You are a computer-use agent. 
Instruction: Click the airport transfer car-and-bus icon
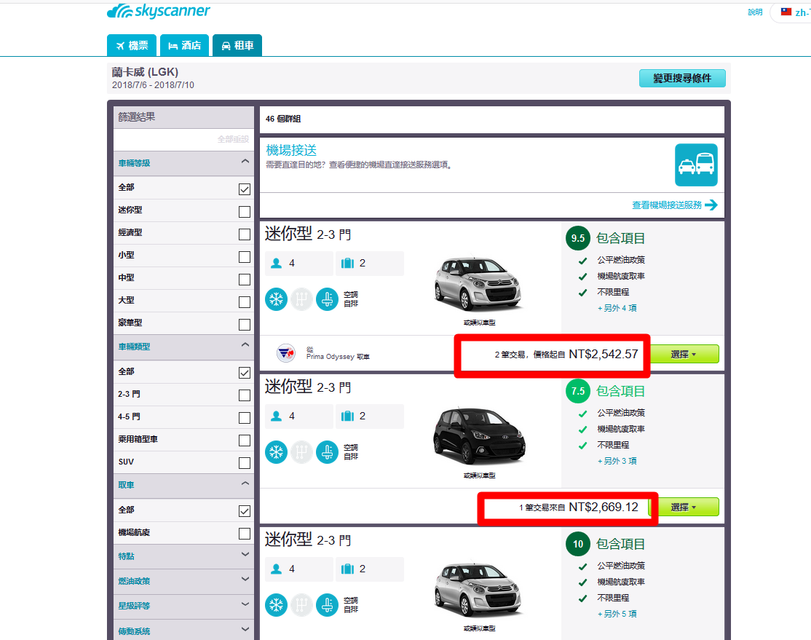click(695, 162)
